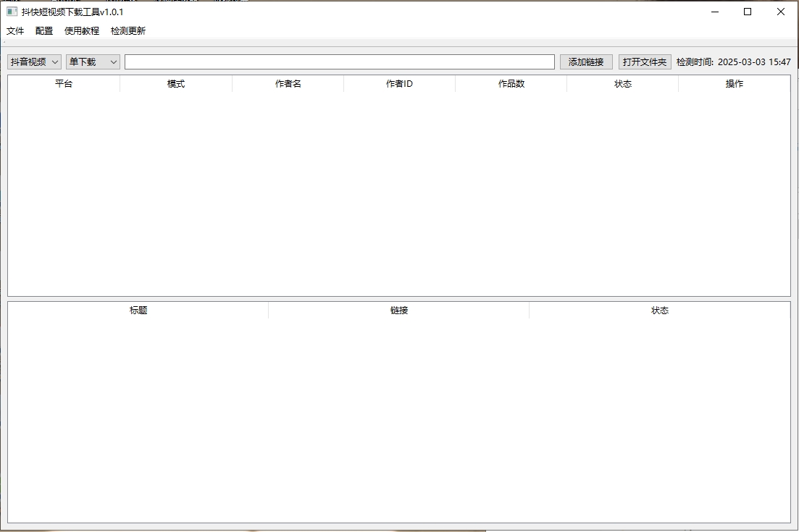Click the 打开文件夹 button

(x=645, y=62)
